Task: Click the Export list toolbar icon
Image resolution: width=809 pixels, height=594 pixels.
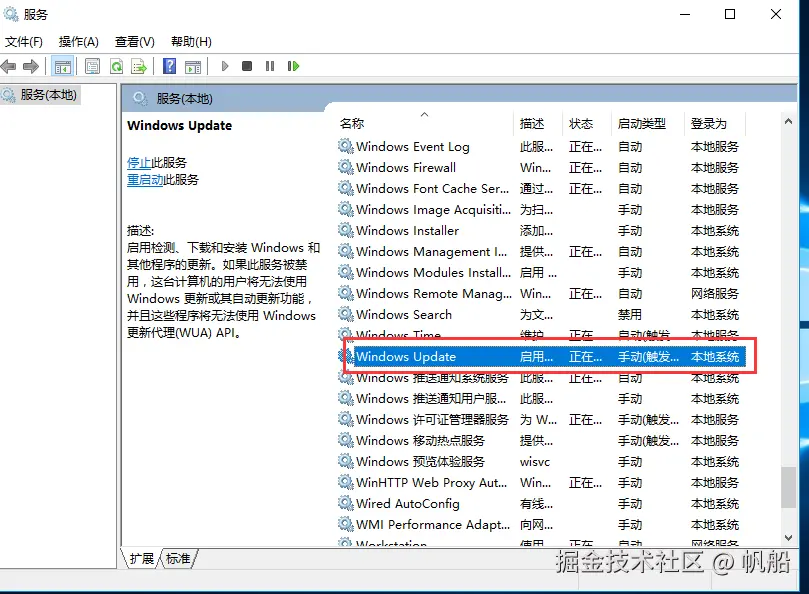Action: [139, 66]
